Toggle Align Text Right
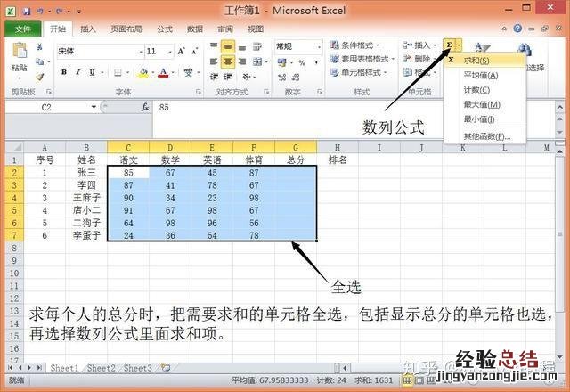 coord(242,61)
